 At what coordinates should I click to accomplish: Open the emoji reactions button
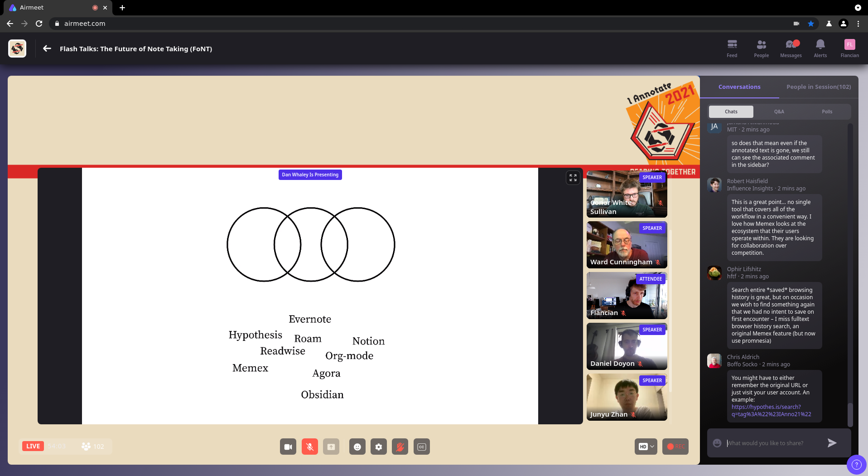coord(357,447)
